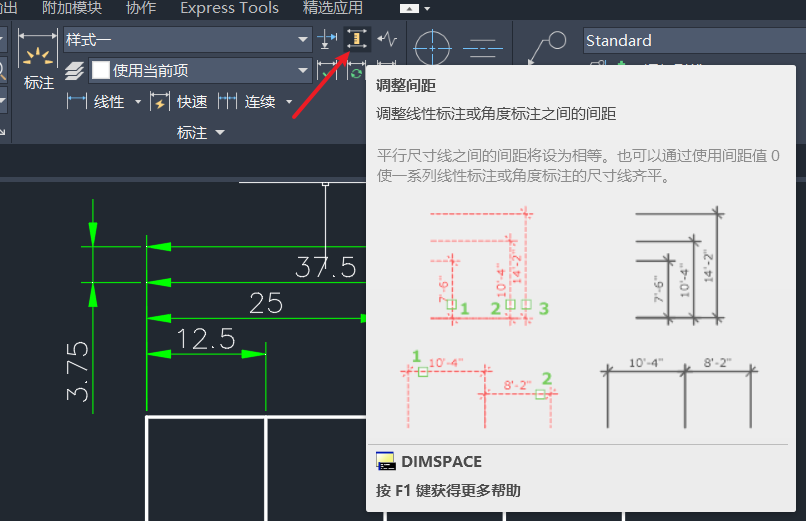
Task: Select the 12.5 dimension text
Action: point(206,339)
